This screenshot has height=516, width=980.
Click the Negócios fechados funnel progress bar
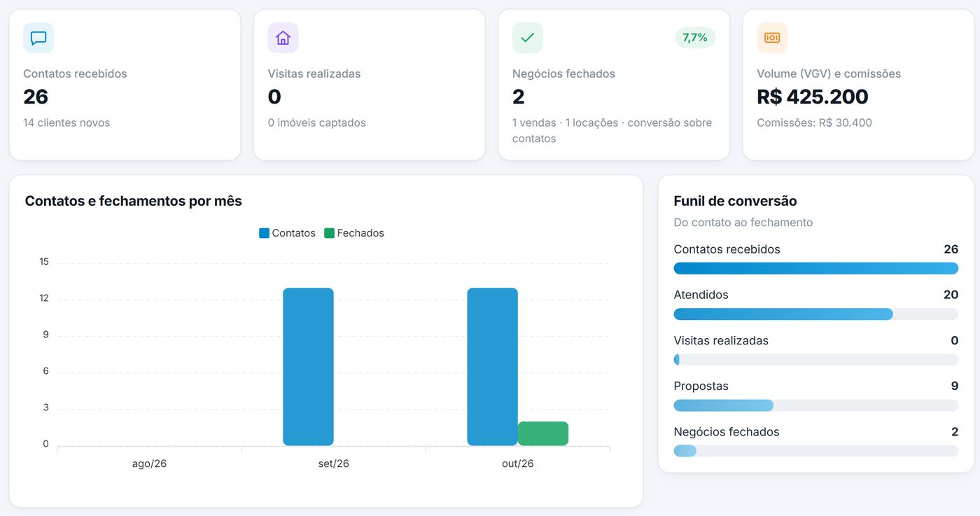(815, 451)
